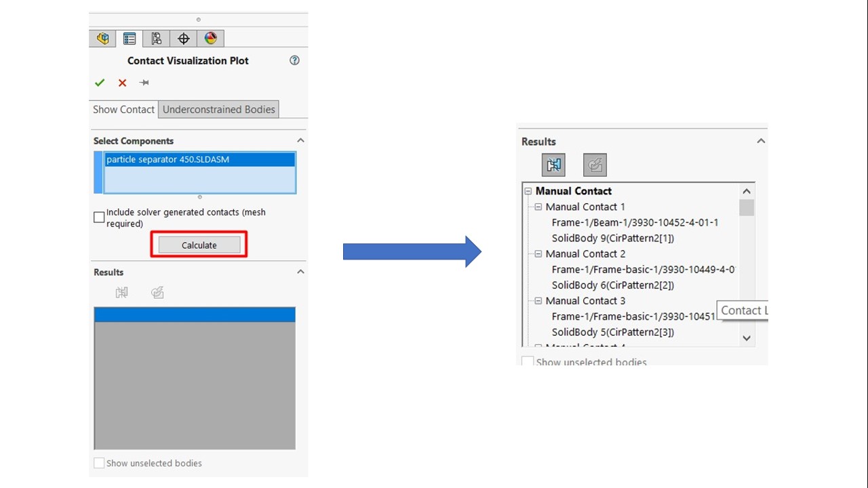Image resolution: width=868 pixels, height=488 pixels.
Task: Select SolidBody 9(CirPattern2[1]) entry
Action: pos(612,238)
